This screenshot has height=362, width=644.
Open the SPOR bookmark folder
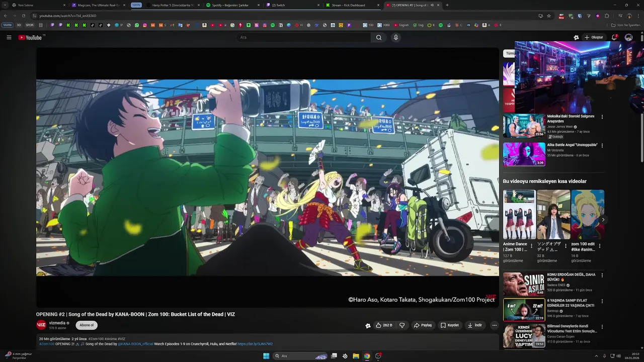tap(30, 25)
